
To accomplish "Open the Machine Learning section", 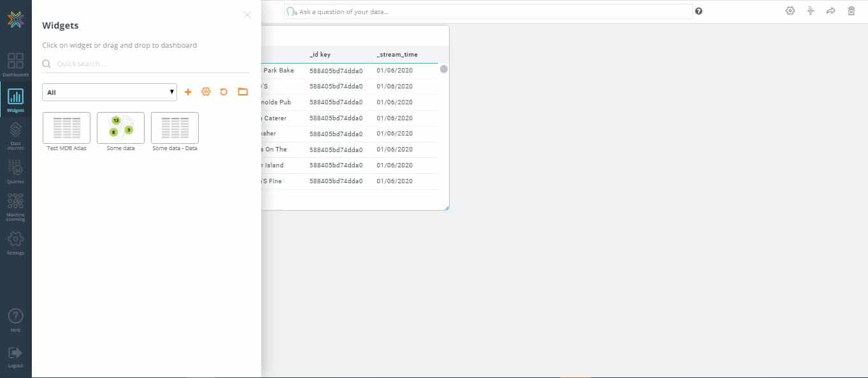I will 15,207.
